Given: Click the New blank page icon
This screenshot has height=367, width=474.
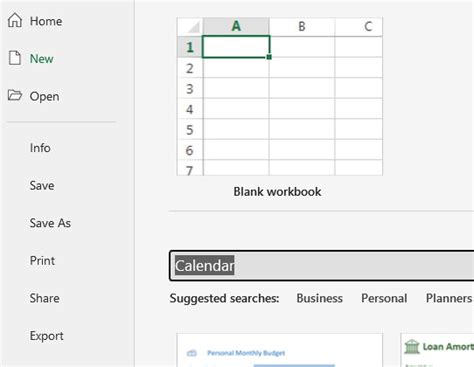Looking at the screenshot, I should 15,58.
